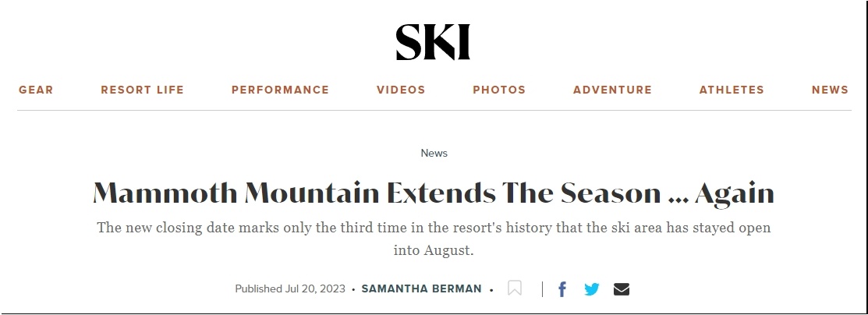Share the article on Facebook
This screenshot has width=868, height=315.
pyautogui.click(x=562, y=289)
